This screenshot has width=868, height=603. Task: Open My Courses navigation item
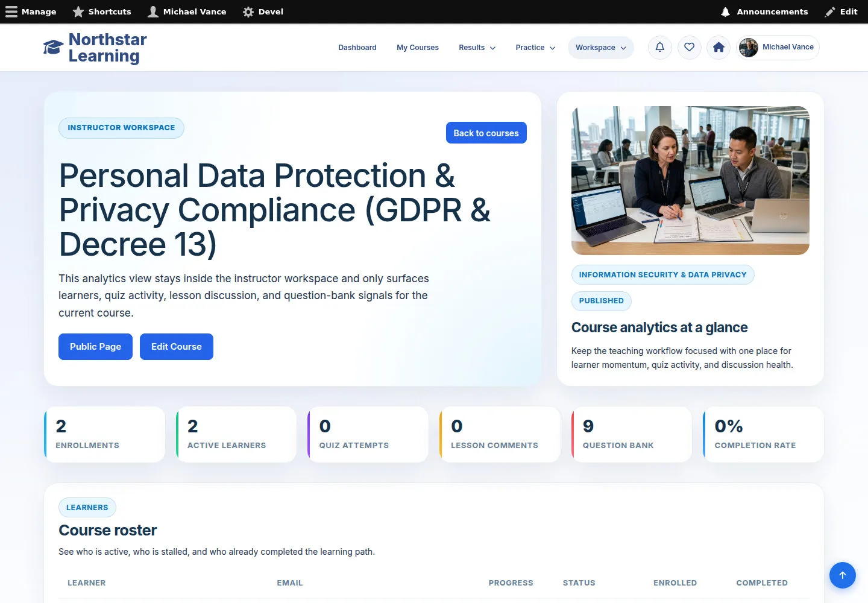coord(418,48)
